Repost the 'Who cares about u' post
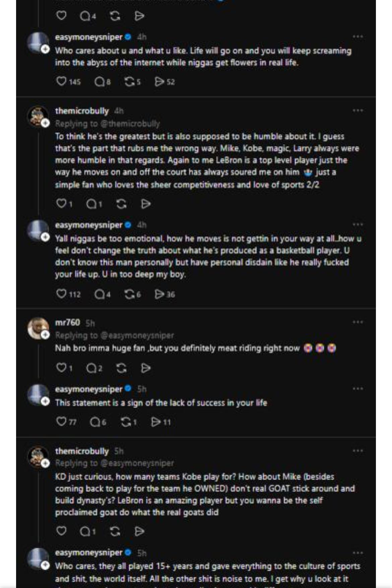This screenshot has height=588, width=392. click(x=129, y=81)
